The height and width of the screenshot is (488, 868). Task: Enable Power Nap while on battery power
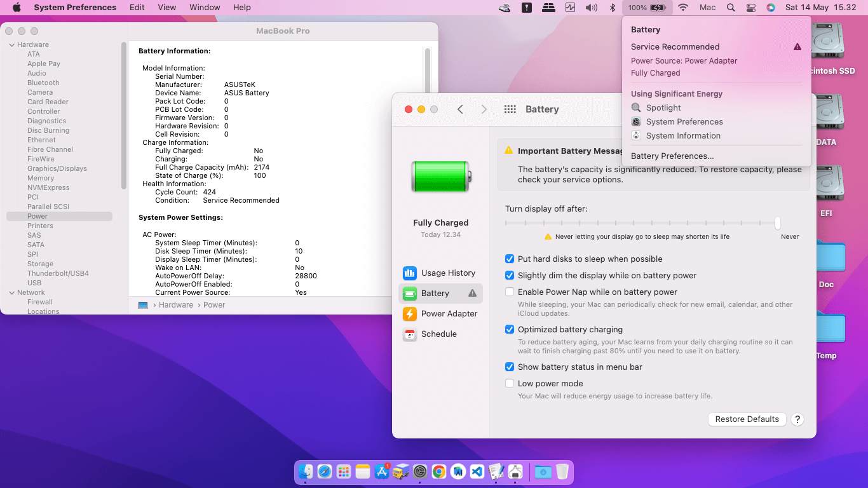[x=510, y=292]
